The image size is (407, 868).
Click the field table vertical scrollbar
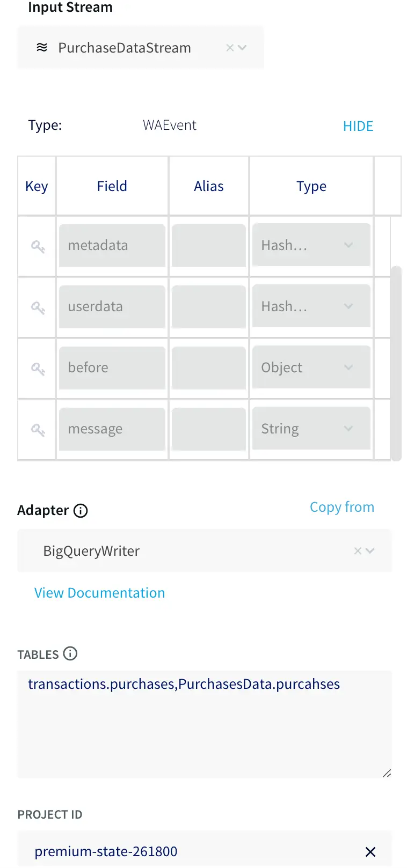pos(396,363)
